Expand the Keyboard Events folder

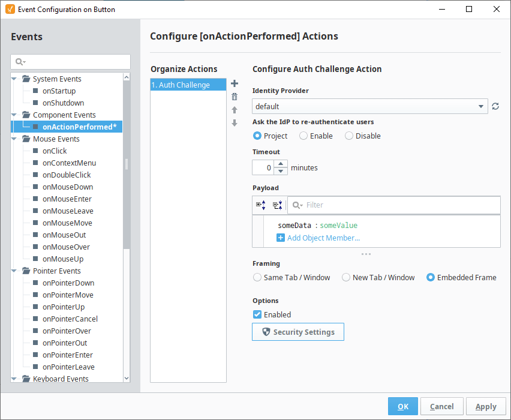click(14, 379)
